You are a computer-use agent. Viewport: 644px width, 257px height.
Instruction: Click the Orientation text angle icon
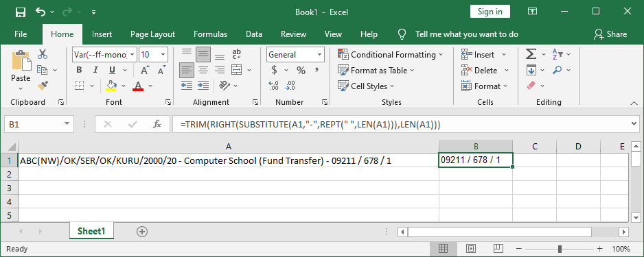225,86
